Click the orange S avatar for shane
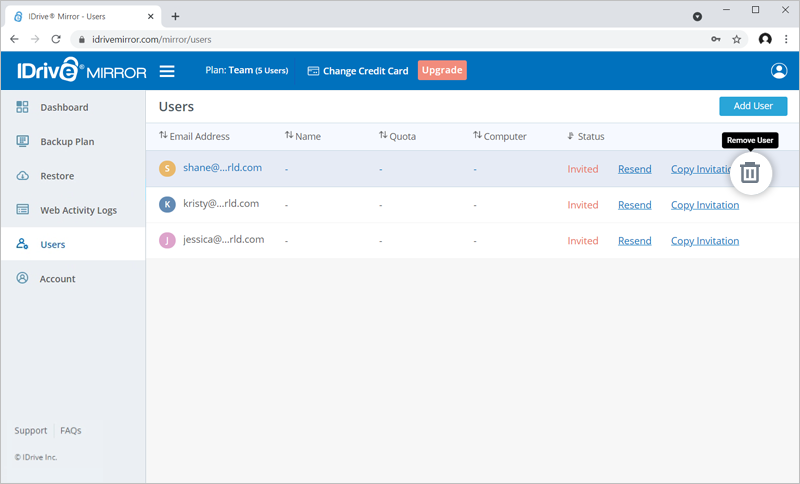This screenshot has width=800, height=484. tap(167, 168)
